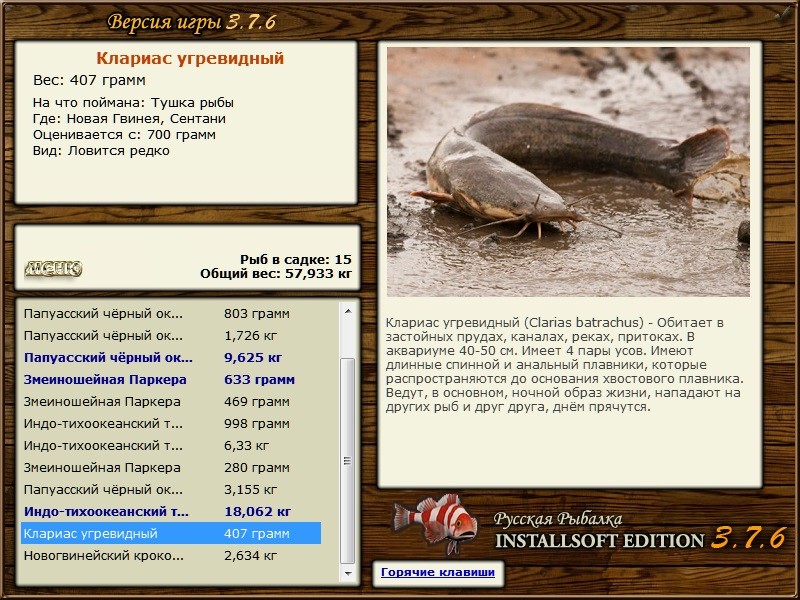Click the Общий вес: 57,933 кг text
The width and height of the screenshot is (800, 600).
coord(276,273)
